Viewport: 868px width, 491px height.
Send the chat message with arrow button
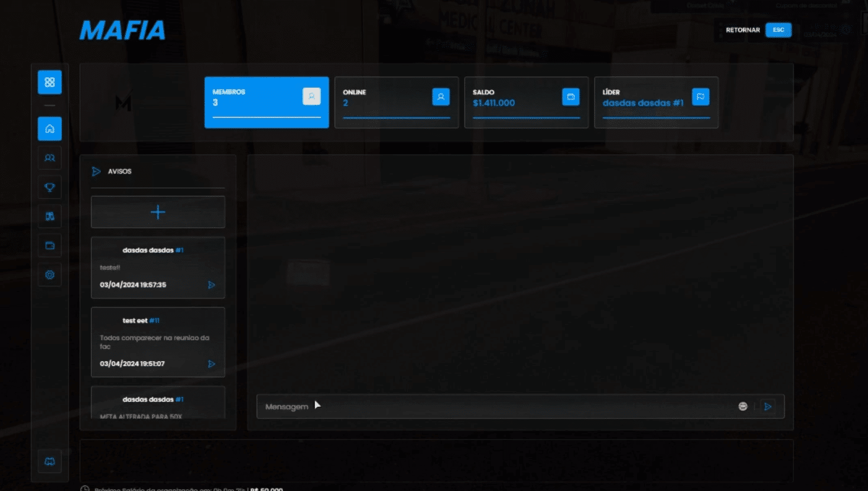(768, 407)
